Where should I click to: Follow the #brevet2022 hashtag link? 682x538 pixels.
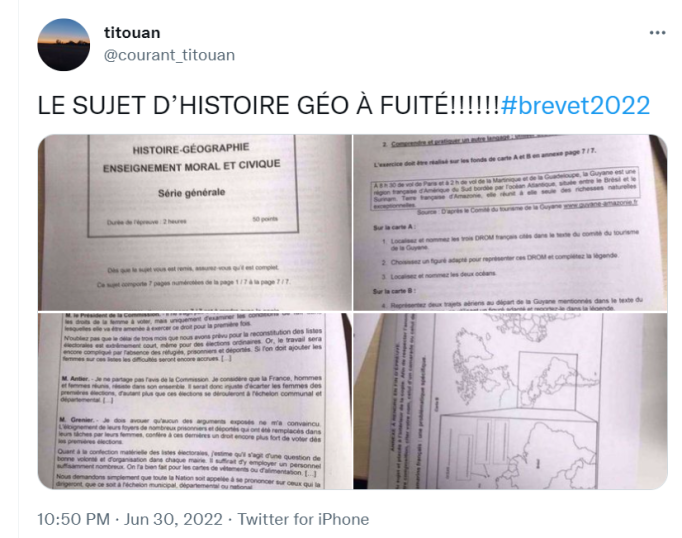pos(575,105)
